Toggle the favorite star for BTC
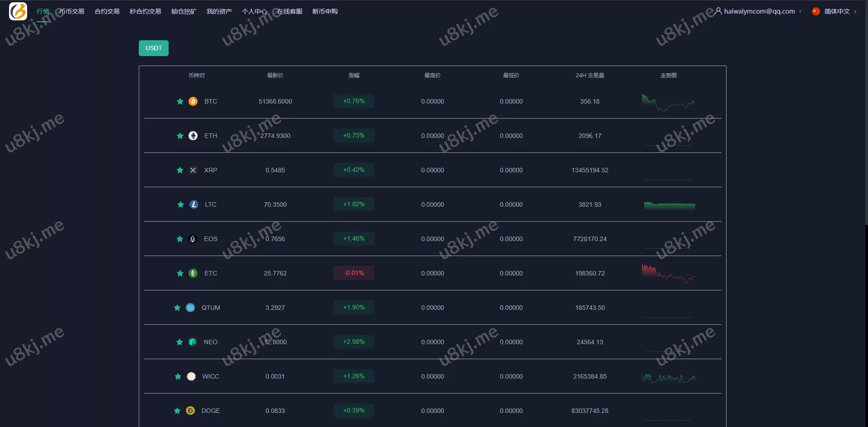 [180, 101]
